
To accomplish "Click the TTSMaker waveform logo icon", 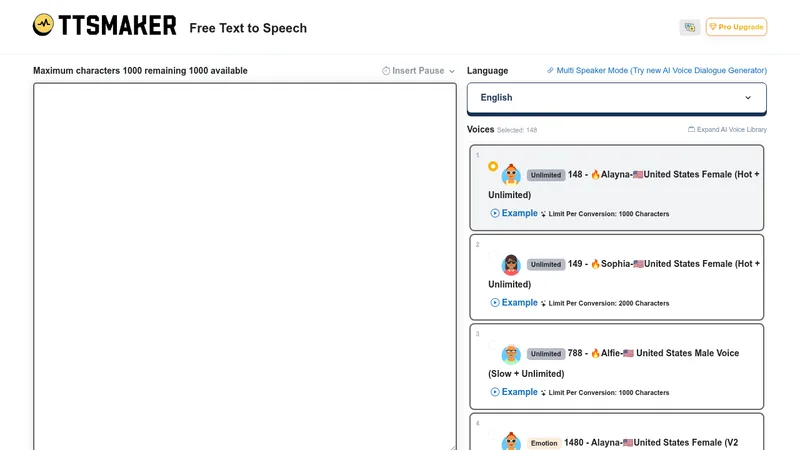I will point(43,24).
